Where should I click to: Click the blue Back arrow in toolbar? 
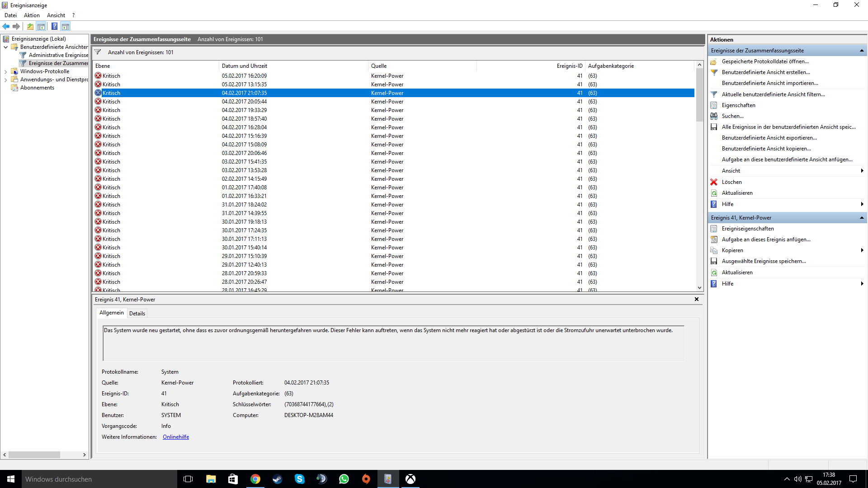pyautogui.click(x=6, y=26)
